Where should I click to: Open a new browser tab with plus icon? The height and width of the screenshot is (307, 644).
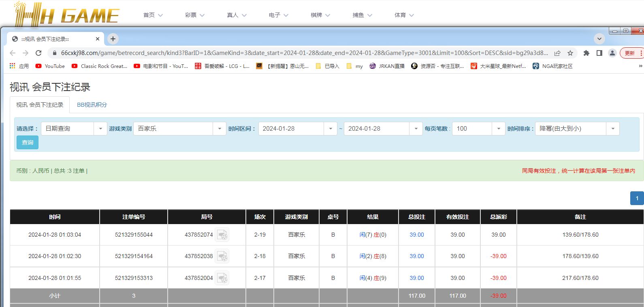113,39
